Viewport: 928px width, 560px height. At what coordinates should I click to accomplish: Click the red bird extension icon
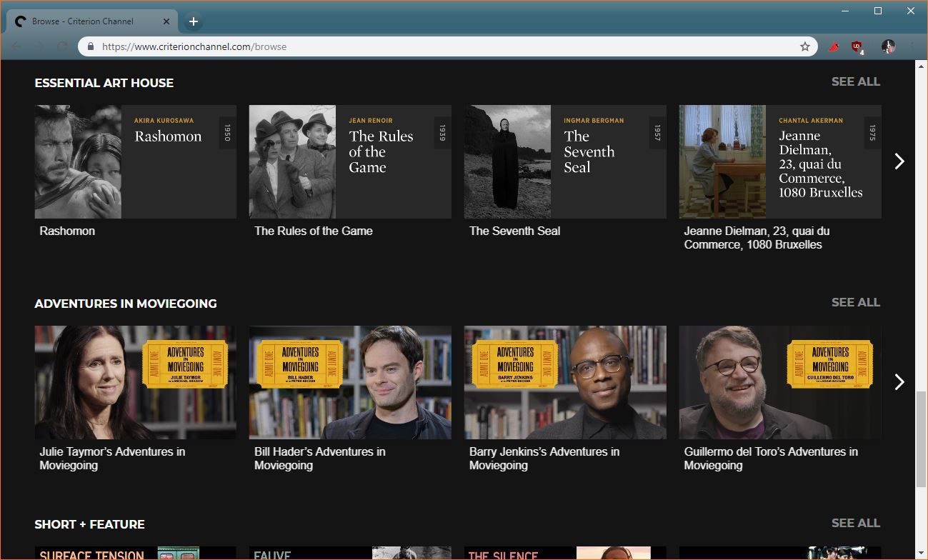point(834,46)
